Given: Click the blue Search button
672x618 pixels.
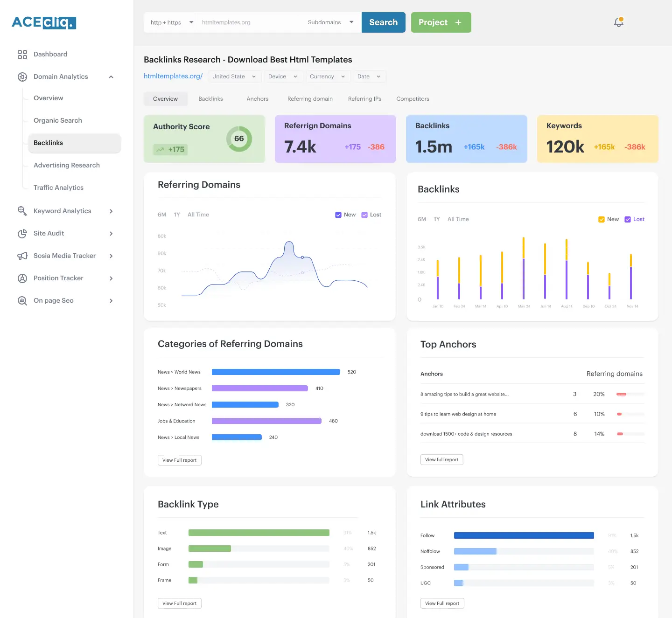Looking at the screenshot, I should [384, 22].
